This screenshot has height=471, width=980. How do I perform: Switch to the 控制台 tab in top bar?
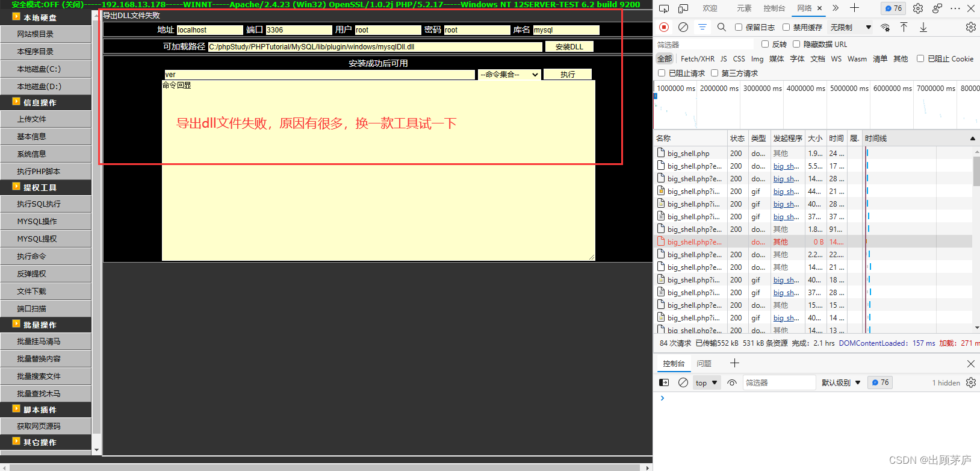[x=774, y=8]
